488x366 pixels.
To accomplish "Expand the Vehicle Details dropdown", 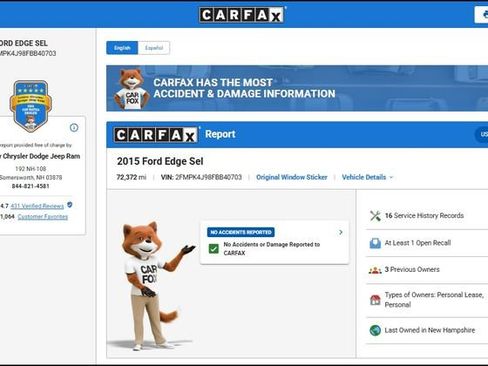I will click(367, 177).
